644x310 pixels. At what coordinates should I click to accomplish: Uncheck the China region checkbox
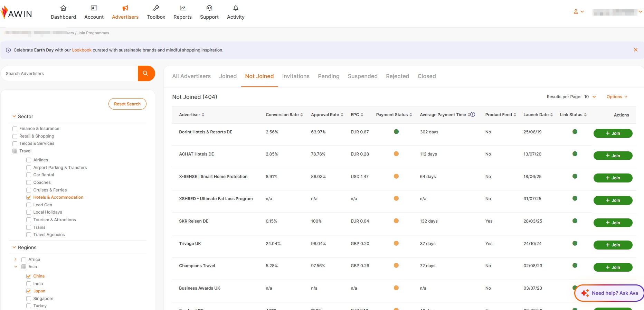29,276
